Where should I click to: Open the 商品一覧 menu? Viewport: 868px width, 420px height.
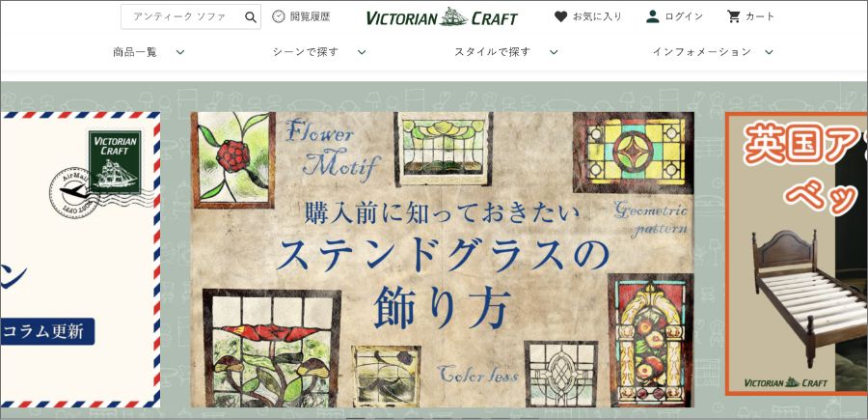pos(135,52)
